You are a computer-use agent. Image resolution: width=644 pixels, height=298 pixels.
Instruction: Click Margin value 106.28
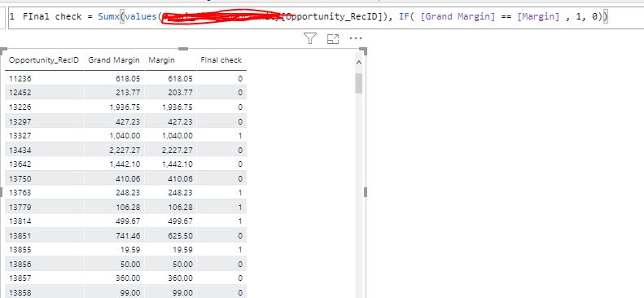pos(180,207)
